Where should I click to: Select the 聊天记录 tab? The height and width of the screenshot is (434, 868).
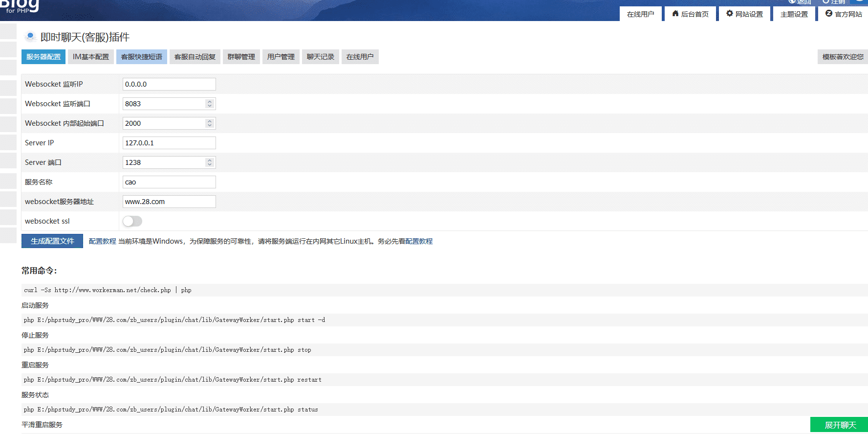[320, 57]
